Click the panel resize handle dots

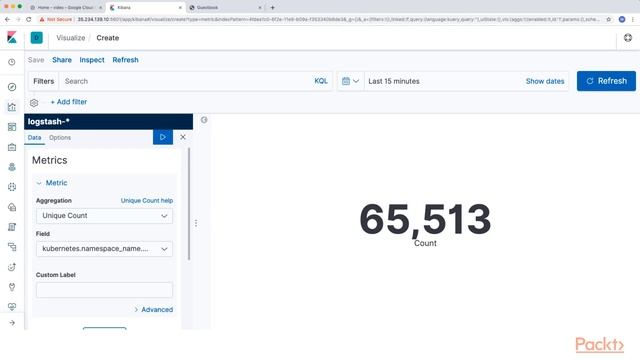click(x=196, y=223)
